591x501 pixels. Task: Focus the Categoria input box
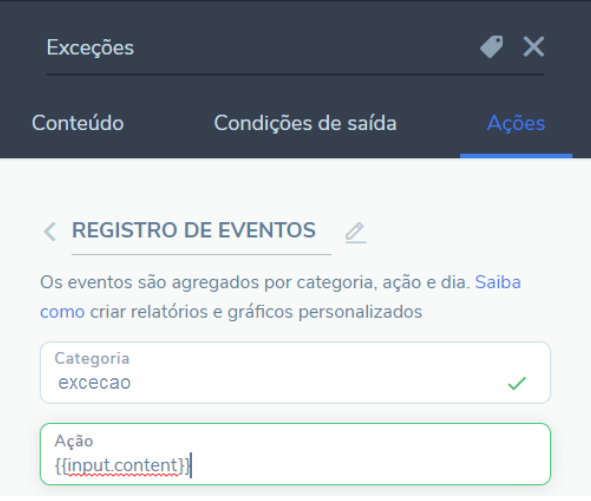(x=295, y=372)
